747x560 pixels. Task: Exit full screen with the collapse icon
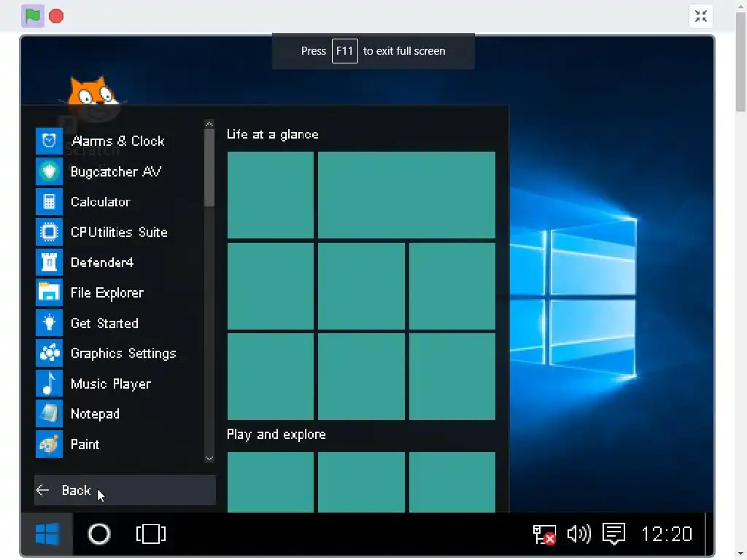coord(701,16)
